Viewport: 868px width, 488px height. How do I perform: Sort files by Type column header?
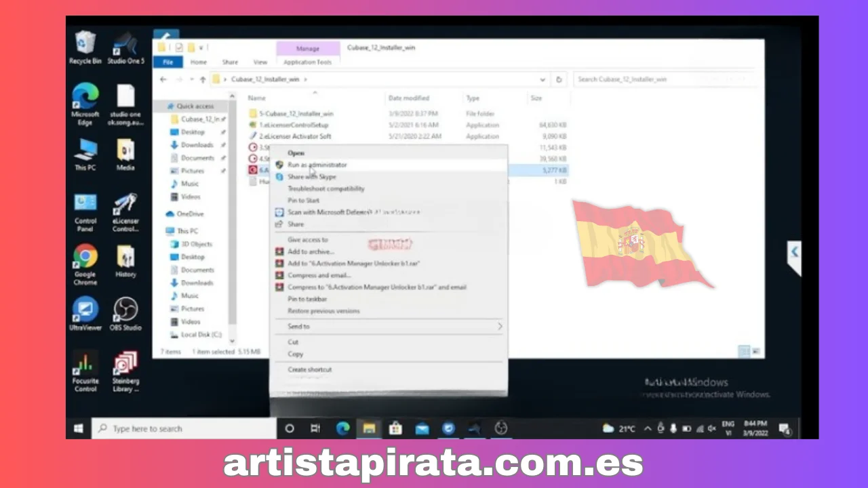(x=473, y=98)
